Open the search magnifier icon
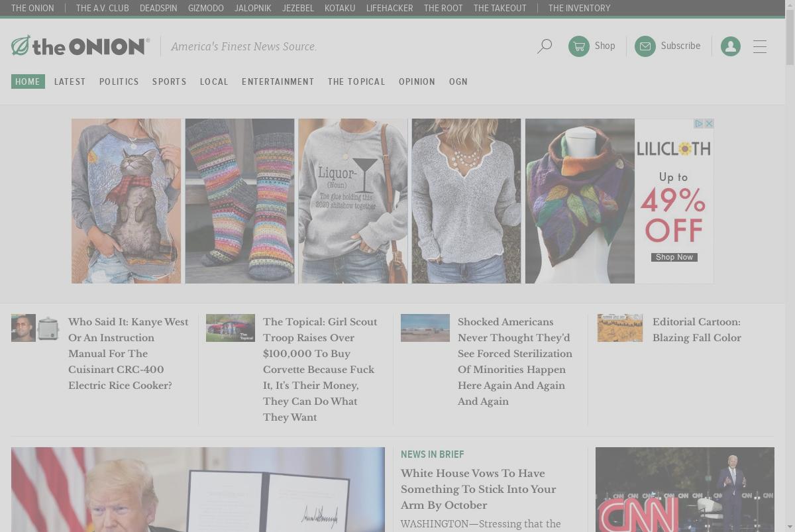The height and width of the screenshot is (532, 795). pyautogui.click(x=545, y=46)
